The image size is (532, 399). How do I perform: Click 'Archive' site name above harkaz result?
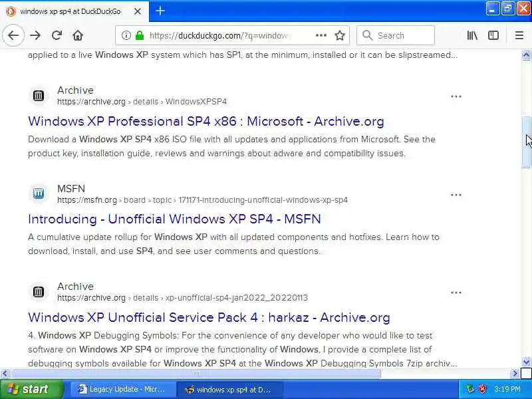(x=75, y=287)
